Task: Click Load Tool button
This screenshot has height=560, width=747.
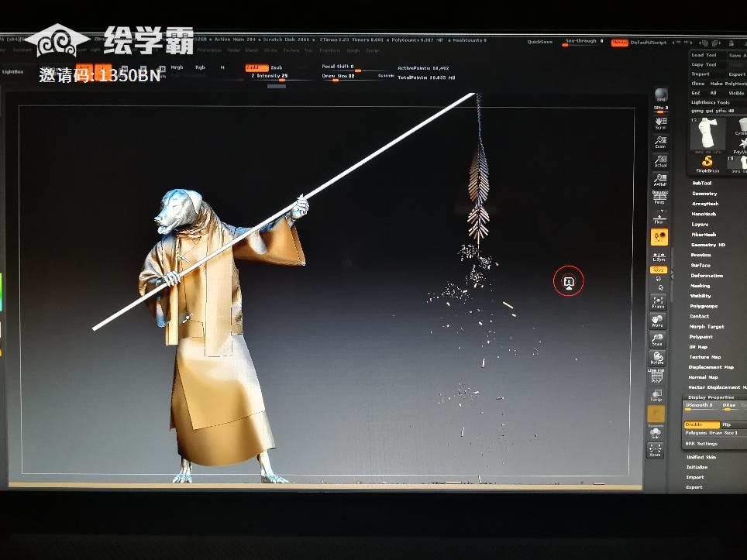Action: pos(704,55)
